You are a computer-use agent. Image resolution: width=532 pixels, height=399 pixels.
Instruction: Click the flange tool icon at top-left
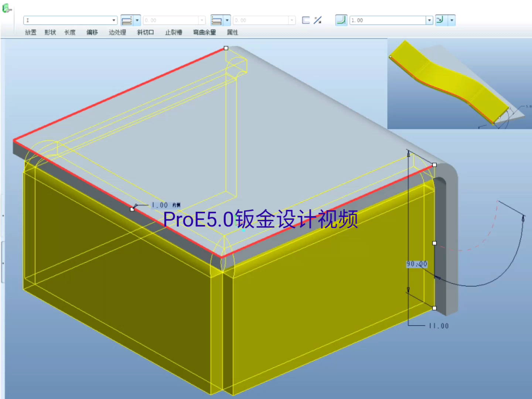pos(7,8)
